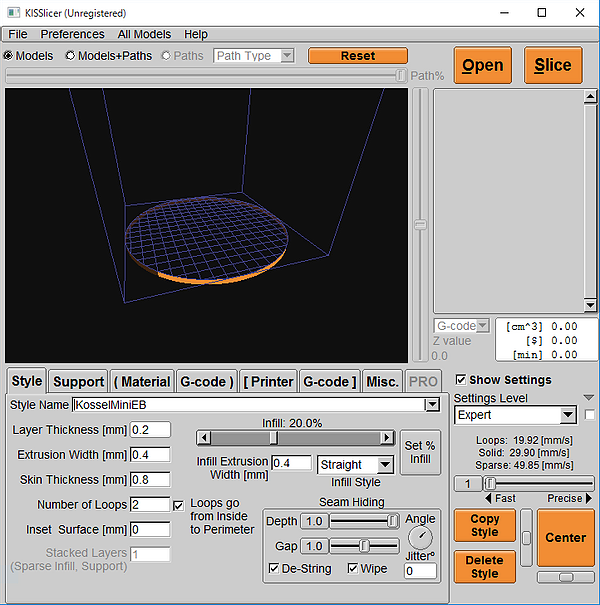Click the Seam Hiding Angle dial

pos(420,537)
